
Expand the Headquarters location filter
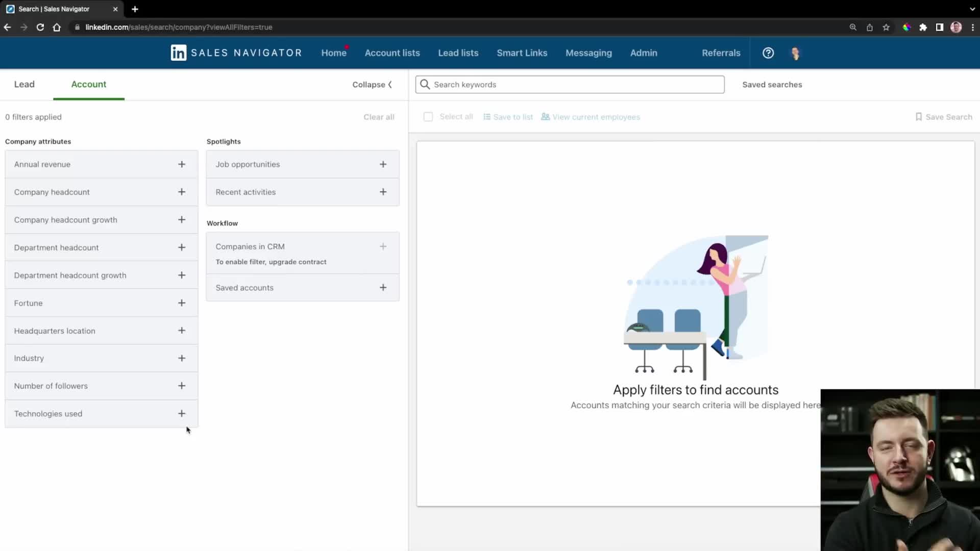point(181,331)
